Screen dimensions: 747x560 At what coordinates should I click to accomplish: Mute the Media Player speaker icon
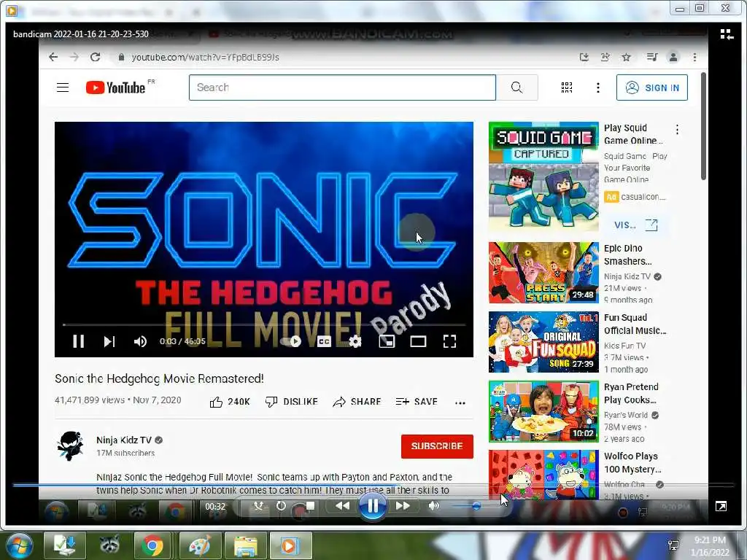pos(433,506)
